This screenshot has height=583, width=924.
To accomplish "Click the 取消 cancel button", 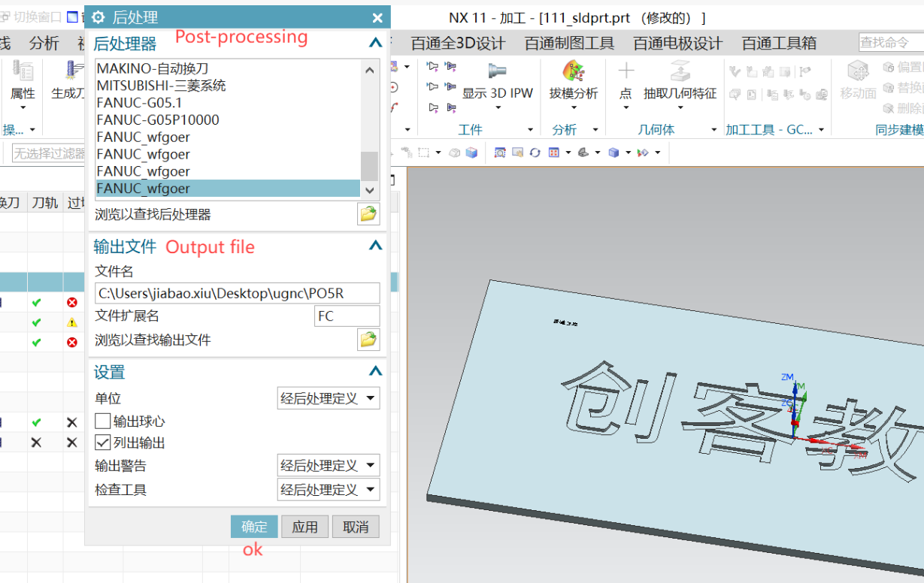I will tap(356, 527).
